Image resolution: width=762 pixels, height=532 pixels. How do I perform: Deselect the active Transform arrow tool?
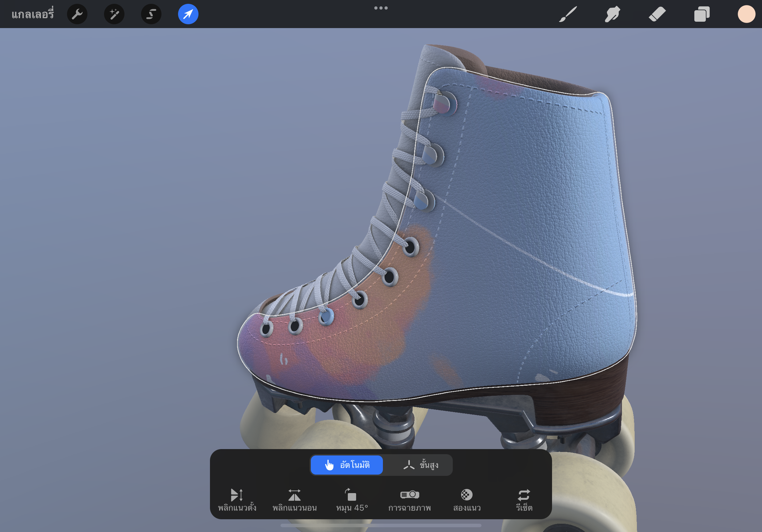pos(188,14)
